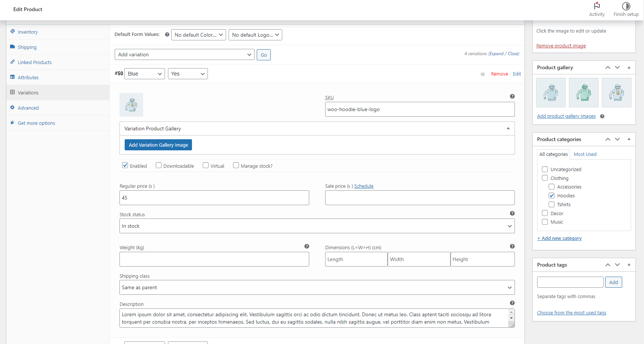Open the Shipping tab
The width and height of the screenshot is (644, 344).
[x=27, y=47]
